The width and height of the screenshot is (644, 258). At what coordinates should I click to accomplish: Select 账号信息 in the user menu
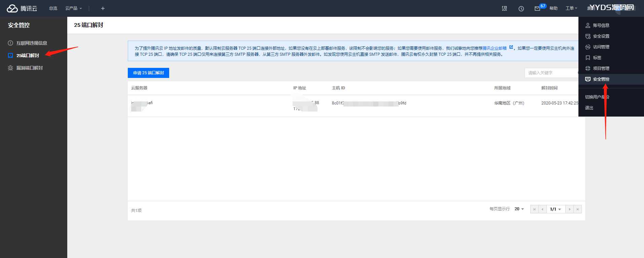coord(601,26)
